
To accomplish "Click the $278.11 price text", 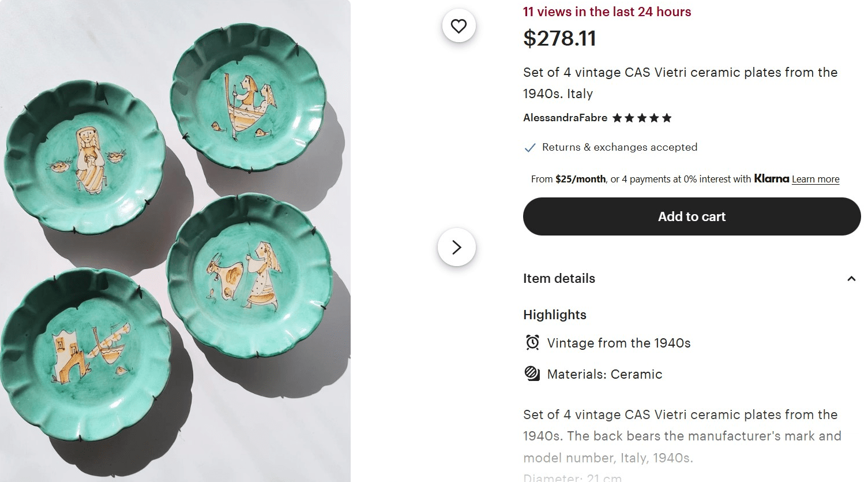I will click(x=559, y=39).
